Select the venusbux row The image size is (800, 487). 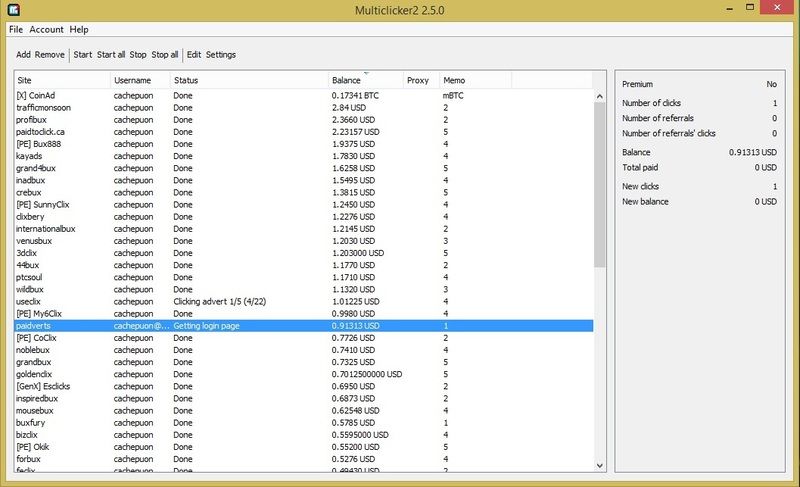[x=304, y=241]
